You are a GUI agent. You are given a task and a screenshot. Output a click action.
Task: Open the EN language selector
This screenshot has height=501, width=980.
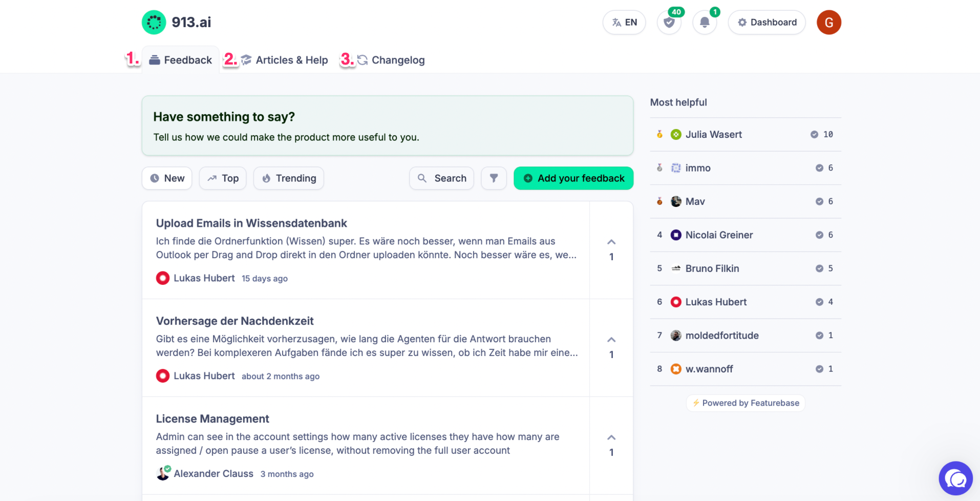624,23
